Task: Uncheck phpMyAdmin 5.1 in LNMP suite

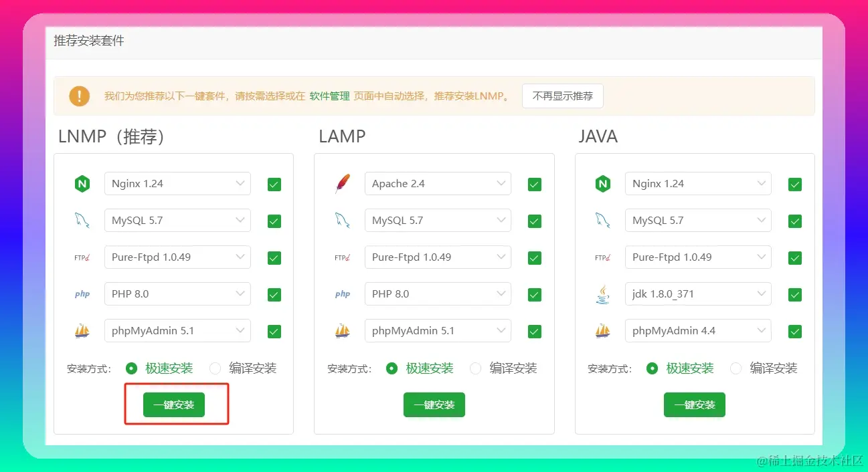Action: [x=274, y=332]
